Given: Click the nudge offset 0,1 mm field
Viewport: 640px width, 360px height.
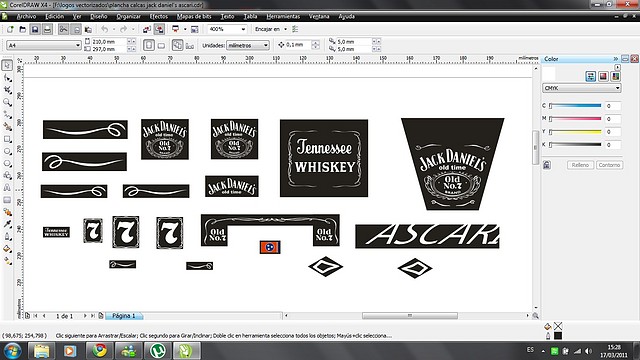Looking at the screenshot, I should [298, 45].
